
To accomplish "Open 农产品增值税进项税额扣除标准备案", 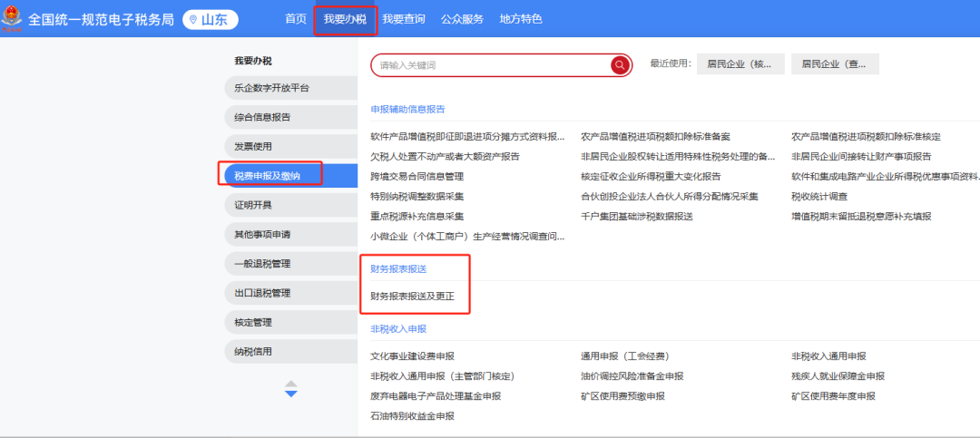I will pyautogui.click(x=655, y=136).
